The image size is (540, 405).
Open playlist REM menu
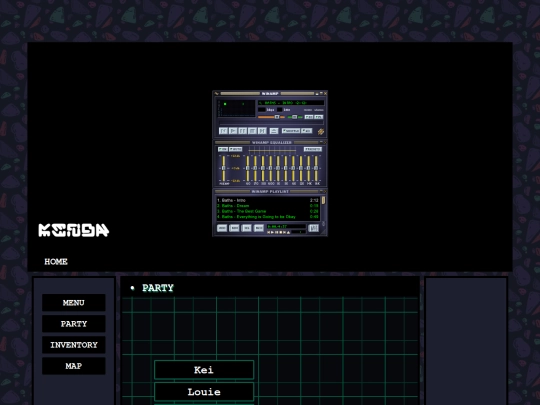point(234,228)
